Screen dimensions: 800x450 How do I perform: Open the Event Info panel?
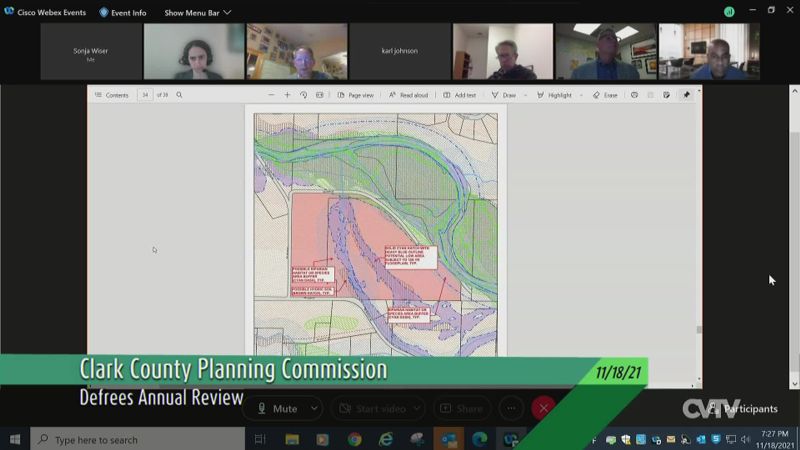click(x=122, y=13)
